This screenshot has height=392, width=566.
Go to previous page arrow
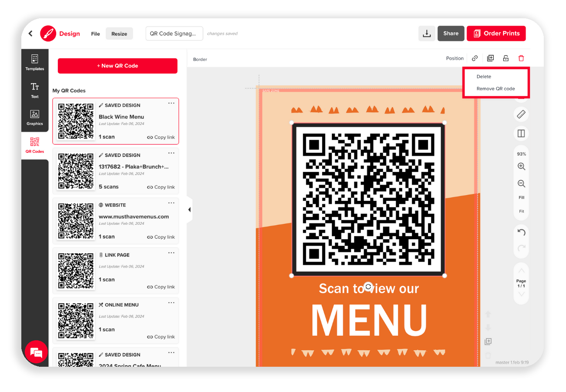click(521, 271)
